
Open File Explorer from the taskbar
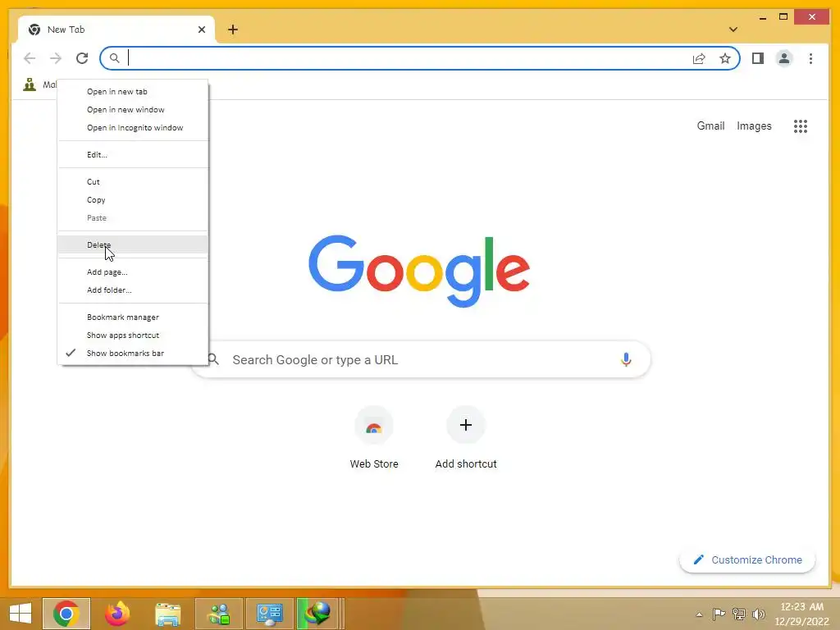pyautogui.click(x=167, y=614)
